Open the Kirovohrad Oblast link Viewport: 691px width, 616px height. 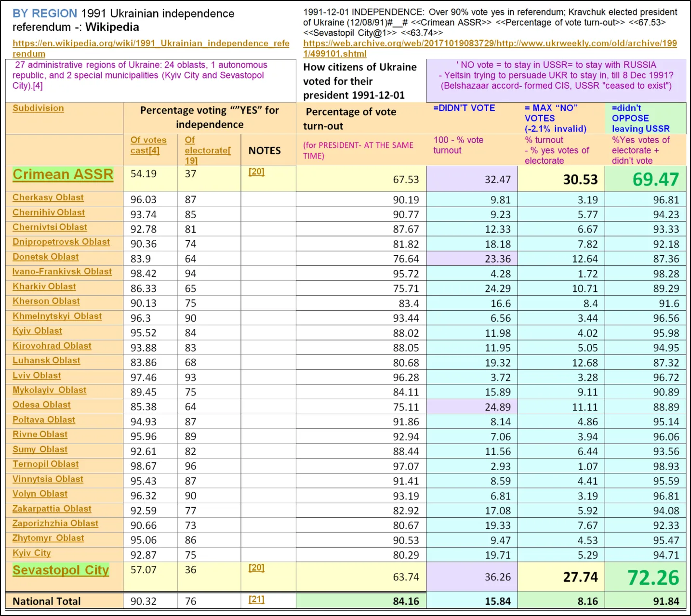(52, 346)
